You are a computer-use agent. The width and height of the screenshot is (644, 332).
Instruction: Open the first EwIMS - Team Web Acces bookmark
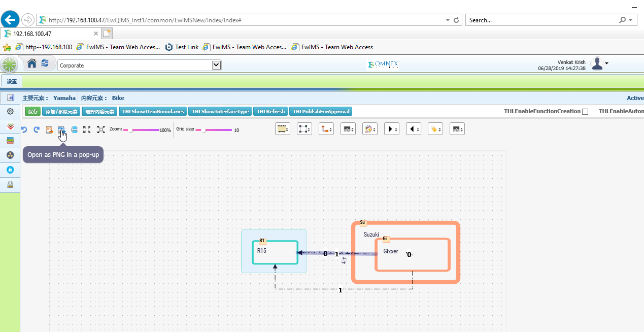[119, 47]
